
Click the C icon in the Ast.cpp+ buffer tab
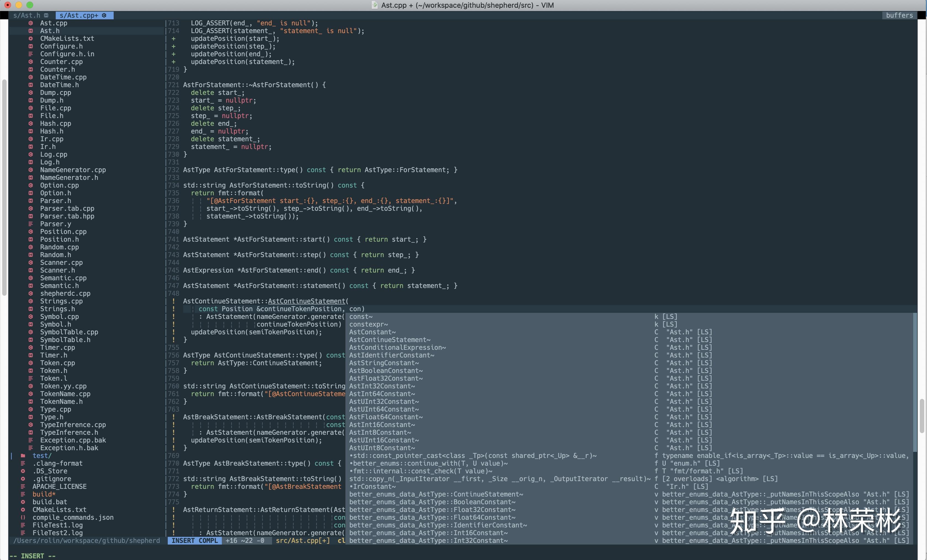(104, 15)
